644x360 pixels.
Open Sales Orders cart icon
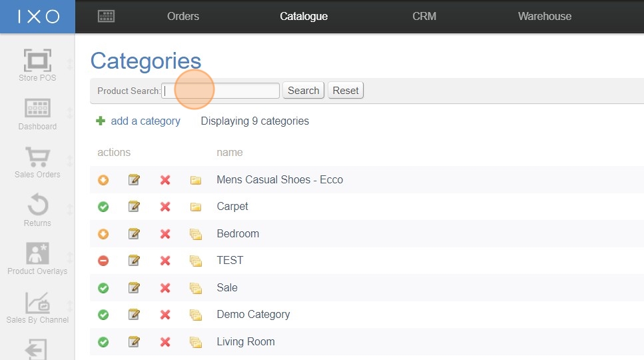click(x=37, y=158)
